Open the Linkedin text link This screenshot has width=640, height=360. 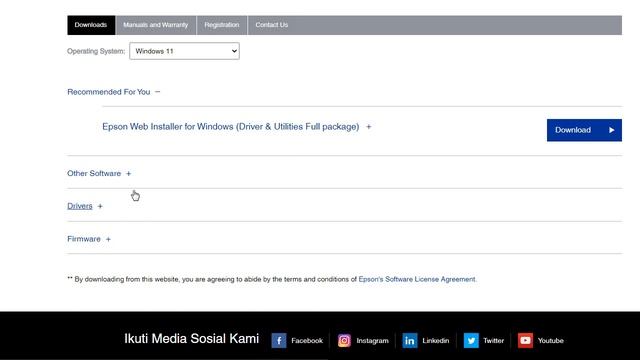[x=436, y=340]
